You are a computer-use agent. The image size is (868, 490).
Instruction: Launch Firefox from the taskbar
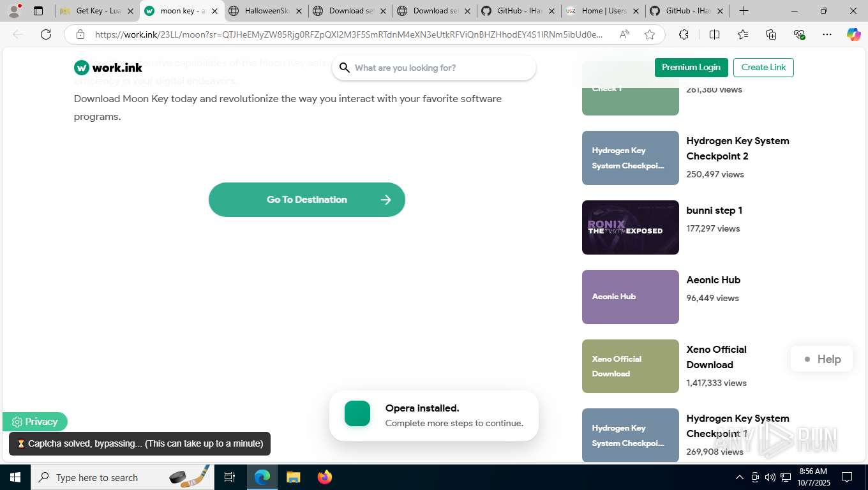coord(325,477)
